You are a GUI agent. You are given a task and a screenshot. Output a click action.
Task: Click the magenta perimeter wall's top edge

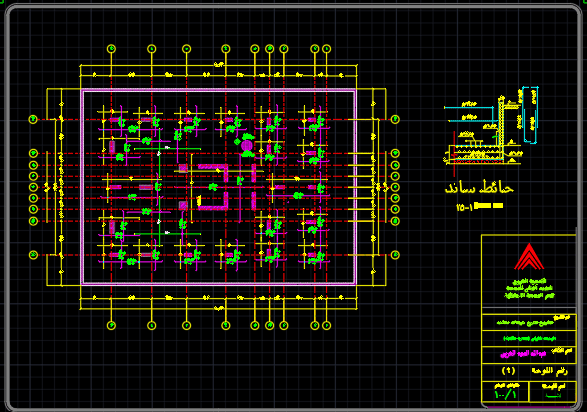(x=218, y=90)
